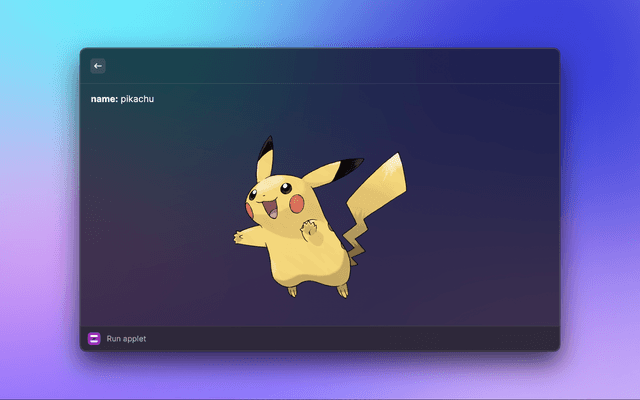The width and height of the screenshot is (640, 400).
Task: Click the empty bottom action bar area
Action: [350, 339]
